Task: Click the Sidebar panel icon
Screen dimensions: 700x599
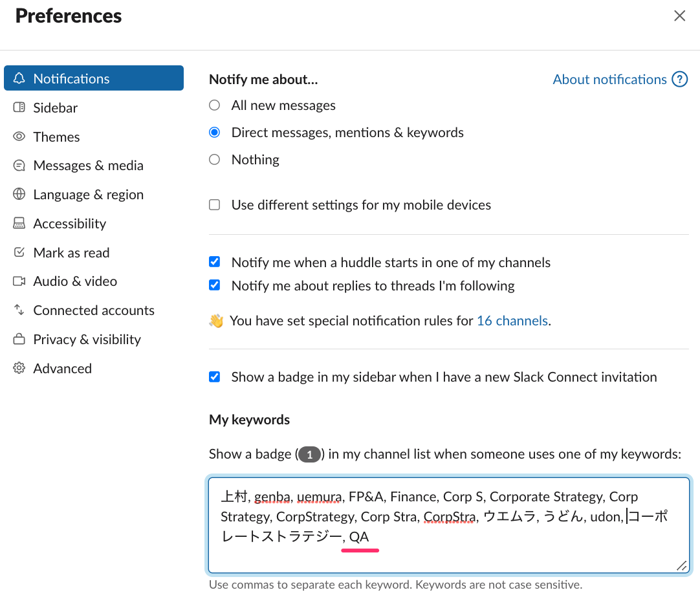Action: click(19, 108)
